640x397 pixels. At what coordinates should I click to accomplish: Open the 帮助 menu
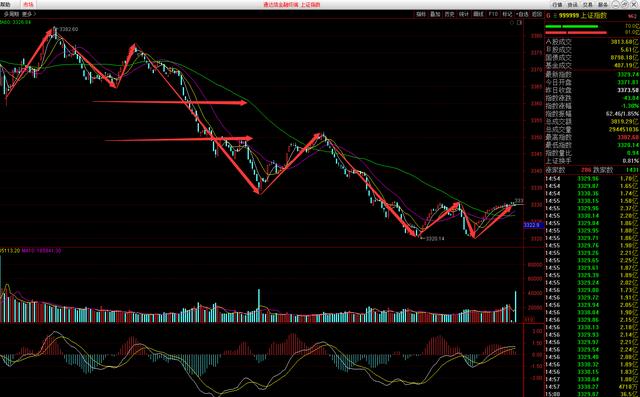[5, 4]
